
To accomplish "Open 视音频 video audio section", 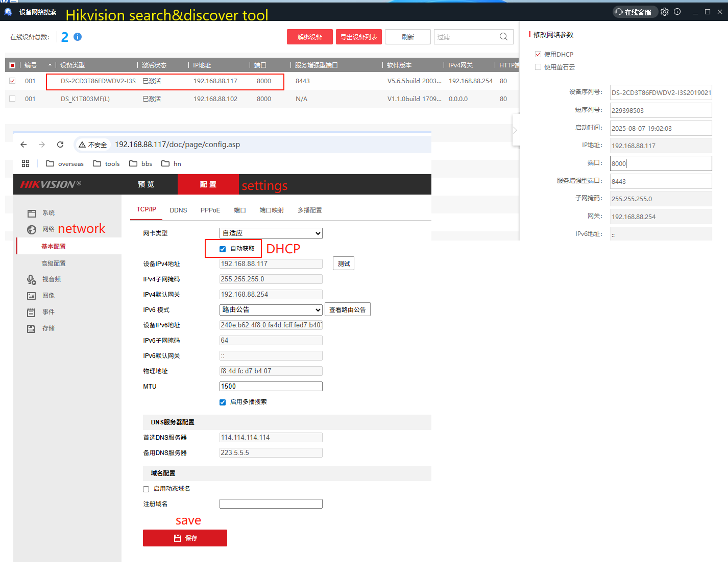I will tap(51, 279).
